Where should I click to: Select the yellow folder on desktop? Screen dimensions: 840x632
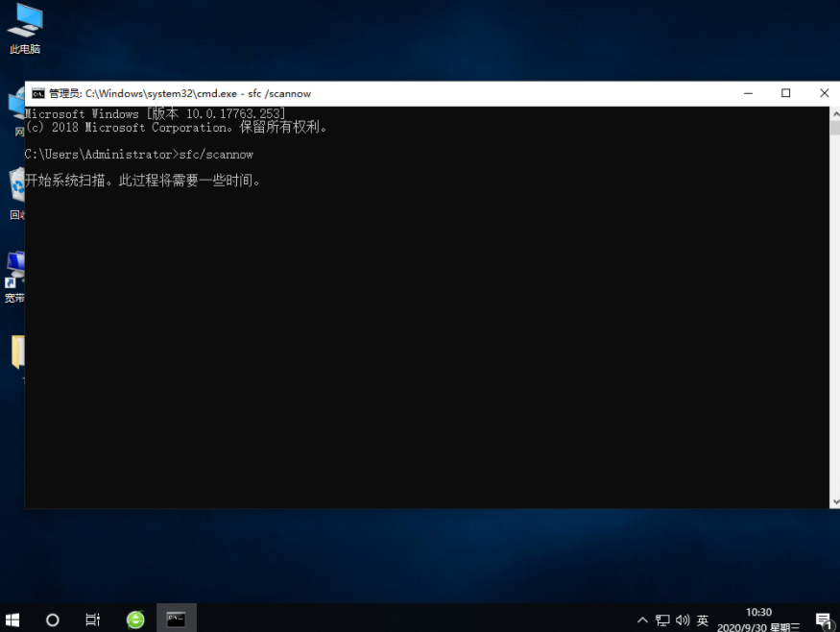point(17,352)
